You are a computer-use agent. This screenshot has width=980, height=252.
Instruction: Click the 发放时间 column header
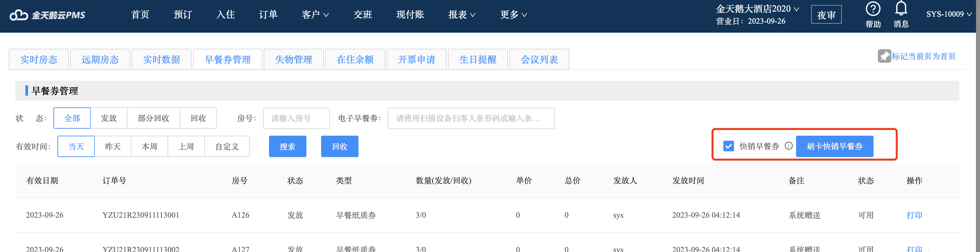point(688,181)
